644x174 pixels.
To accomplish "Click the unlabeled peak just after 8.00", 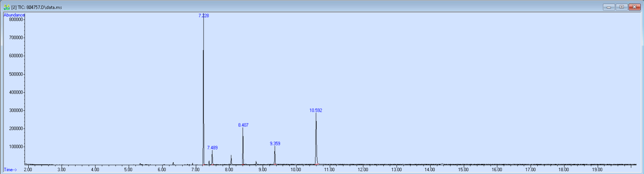I will (231, 160).
